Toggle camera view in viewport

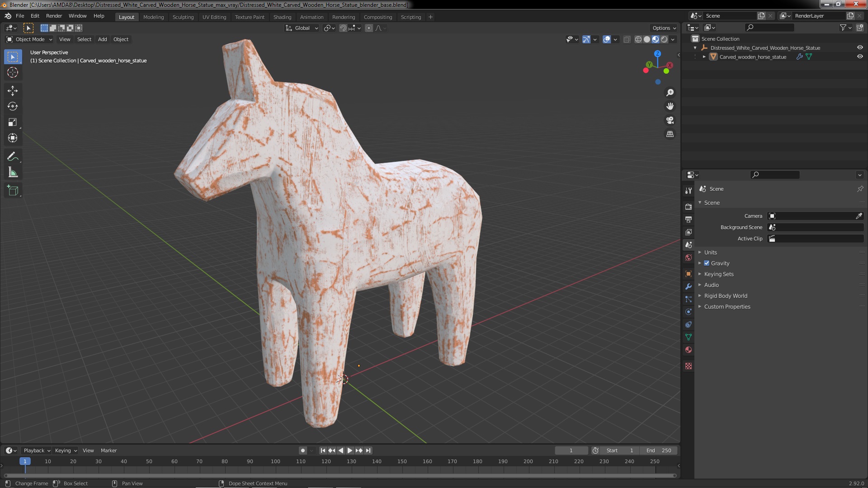point(670,120)
